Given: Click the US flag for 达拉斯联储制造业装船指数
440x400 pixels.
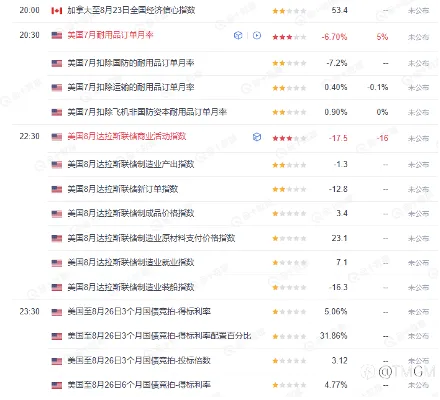Looking at the screenshot, I should 57,287.
